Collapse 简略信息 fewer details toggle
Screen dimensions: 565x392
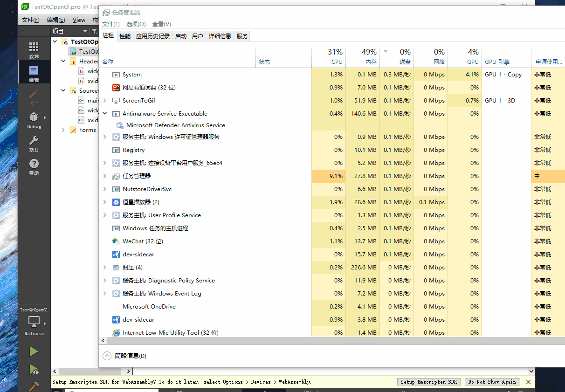click(x=124, y=356)
